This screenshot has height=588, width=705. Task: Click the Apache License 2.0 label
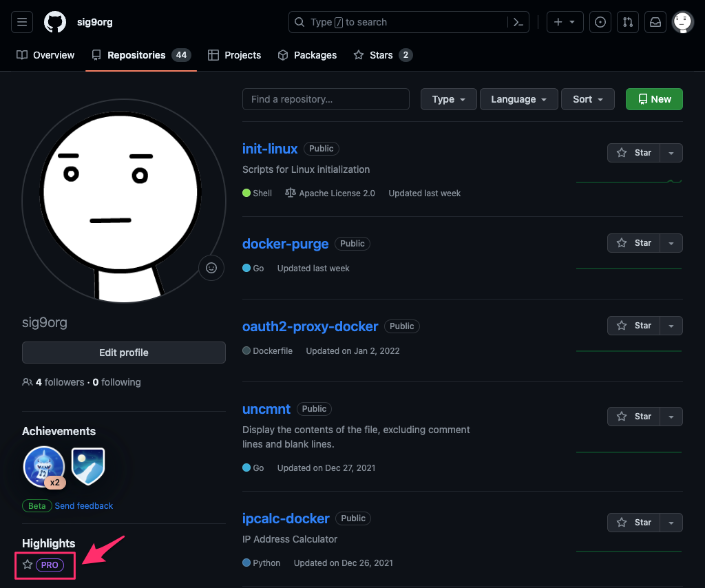330,193
